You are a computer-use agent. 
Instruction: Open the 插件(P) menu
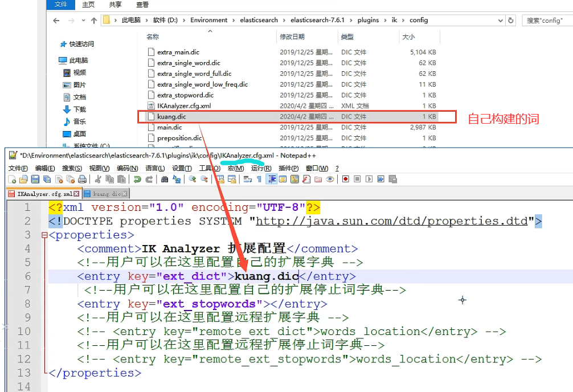(x=288, y=168)
